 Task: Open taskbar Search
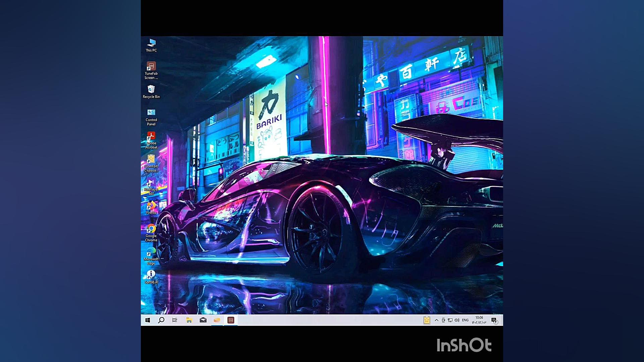pos(161,320)
